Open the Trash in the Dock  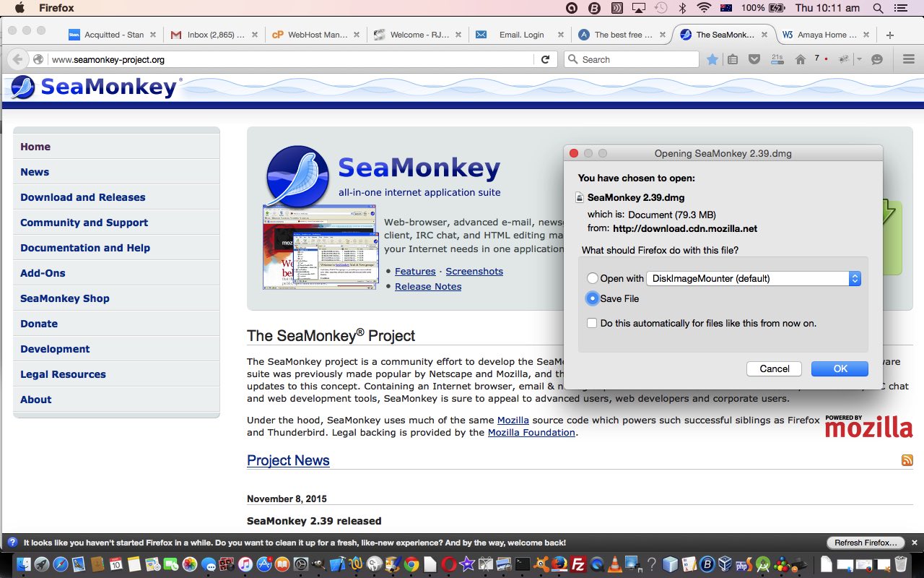(x=901, y=564)
